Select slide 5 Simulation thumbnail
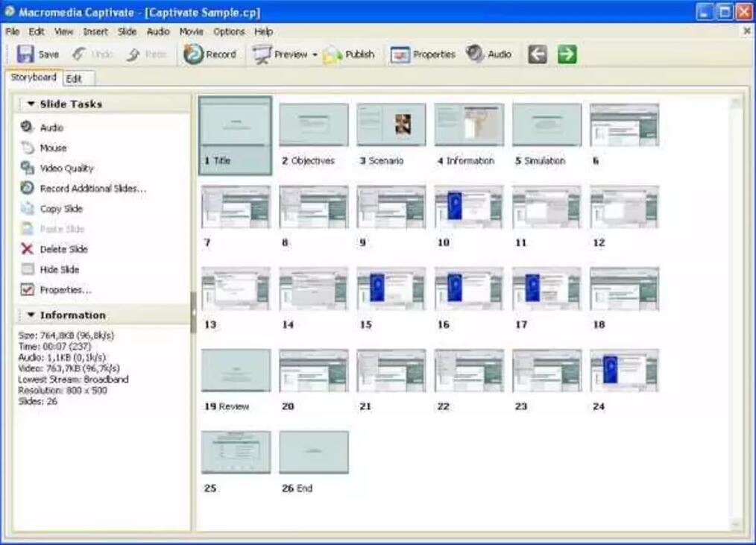Screen dimensions: 756x545 click(x=546, y=124)
